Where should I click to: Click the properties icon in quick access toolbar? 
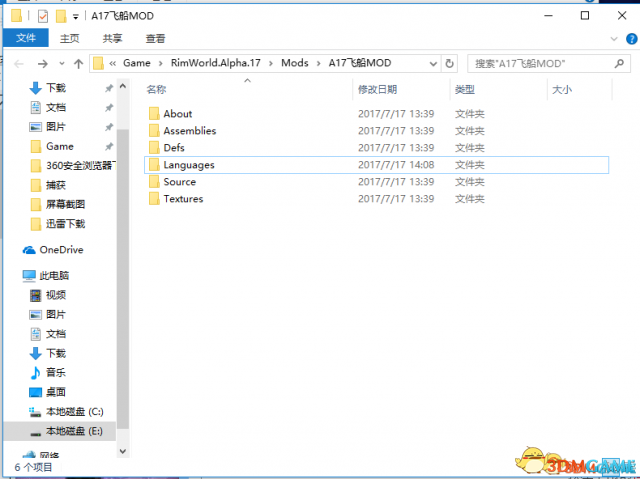tap(42, 16)
